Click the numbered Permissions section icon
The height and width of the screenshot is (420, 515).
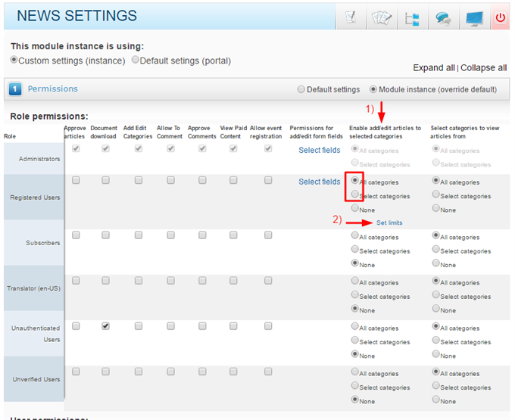click(15, 89)
